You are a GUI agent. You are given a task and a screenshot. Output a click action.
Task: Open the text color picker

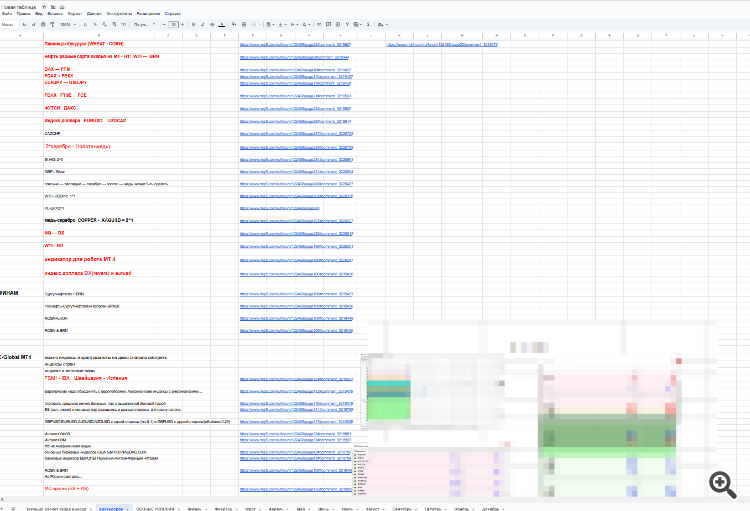(221, 24)
